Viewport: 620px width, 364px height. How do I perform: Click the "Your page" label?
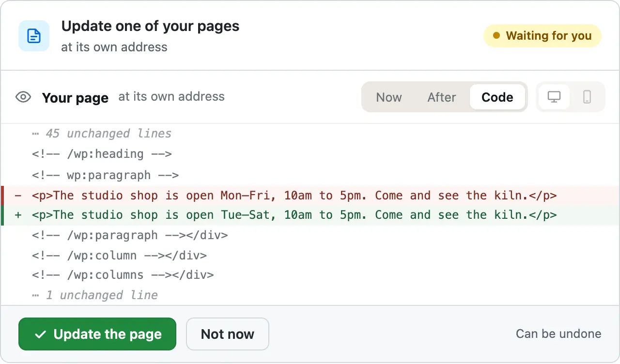tap(75, 98)
